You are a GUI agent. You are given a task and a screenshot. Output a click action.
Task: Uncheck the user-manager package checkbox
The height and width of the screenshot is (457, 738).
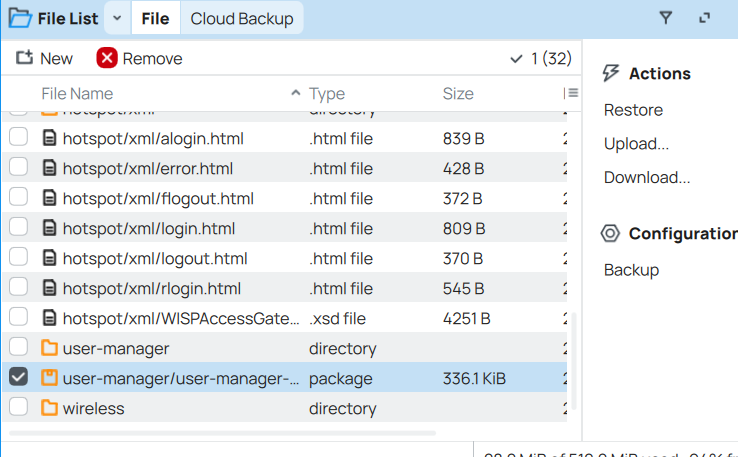pyautogui.click(x=18, y=378)
